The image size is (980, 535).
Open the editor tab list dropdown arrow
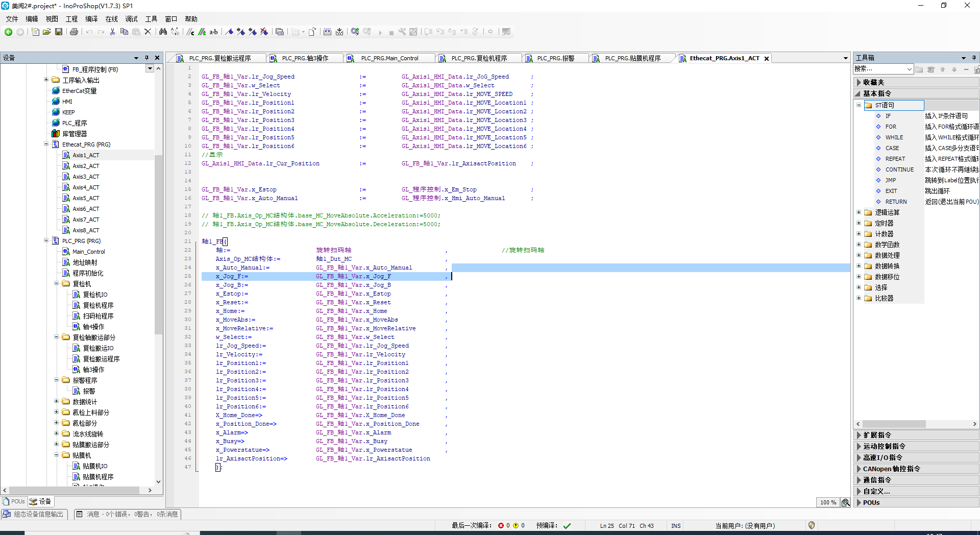coord(845,58)
